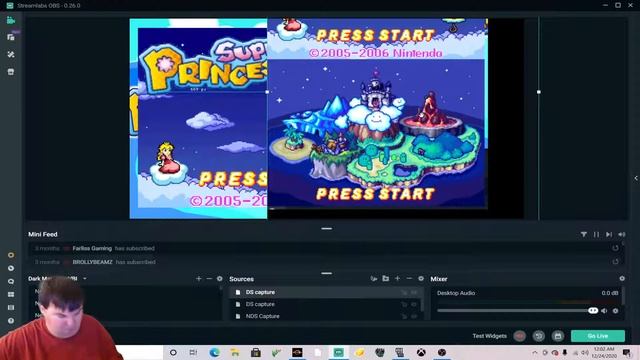Open the stream schedule calendar button

click(558, 336)
